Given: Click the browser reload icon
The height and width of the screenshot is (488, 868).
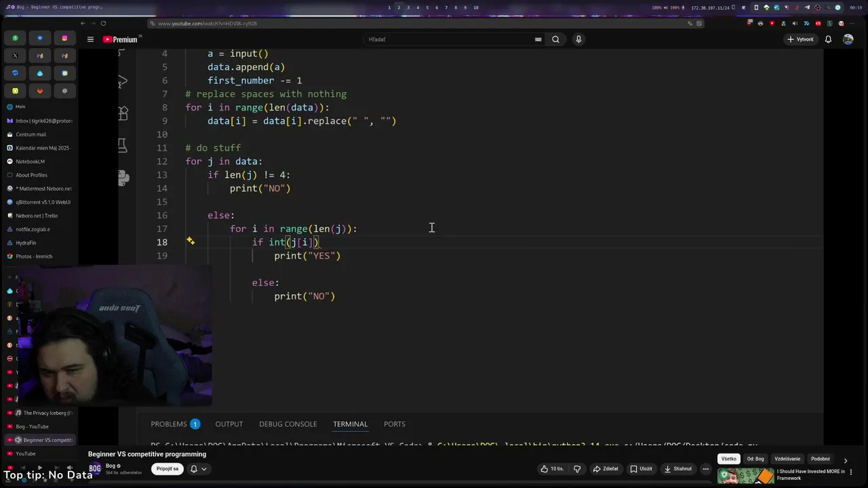Looking at the screenshot, I should point(103,23).
